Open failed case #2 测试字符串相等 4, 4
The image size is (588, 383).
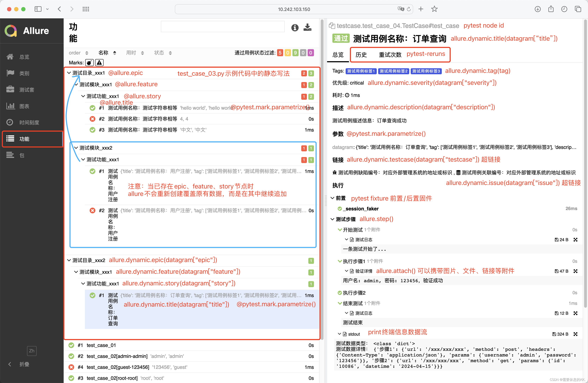pos(202,119)
